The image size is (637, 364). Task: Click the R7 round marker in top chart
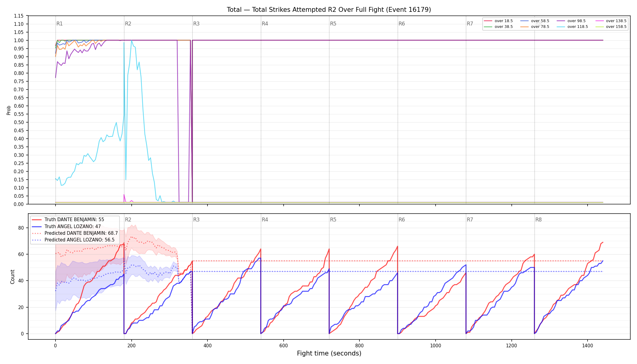[470, 24]
